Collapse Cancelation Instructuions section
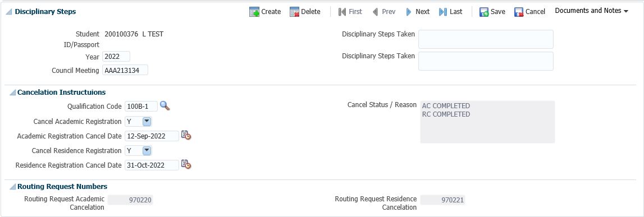 [x=12, y=93]
